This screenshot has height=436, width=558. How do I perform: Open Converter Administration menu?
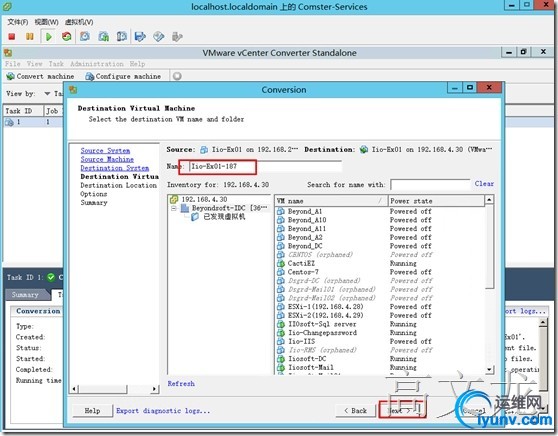click(97, 64)
